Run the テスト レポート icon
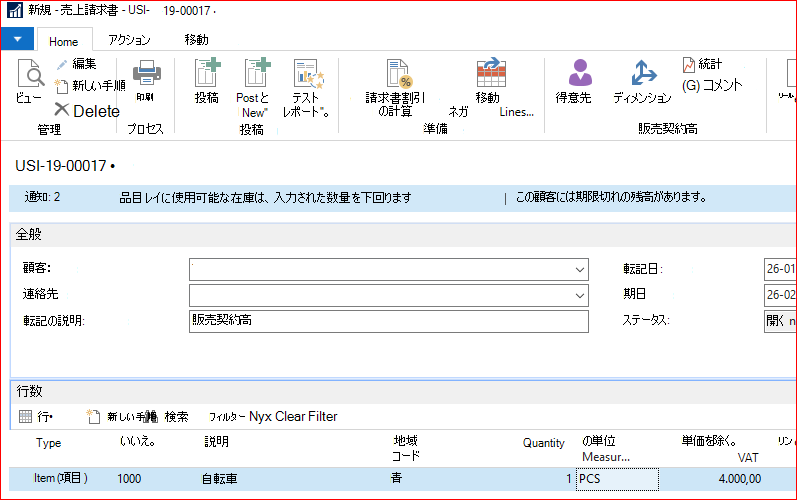Viewport: 797px width, 500px height. [308, 73]
